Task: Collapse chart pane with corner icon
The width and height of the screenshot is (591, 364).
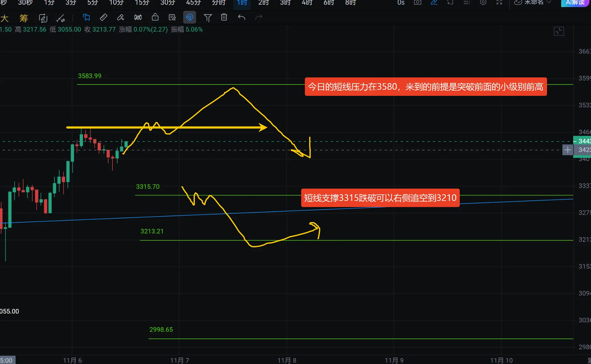Action: click(x=559, y=31)
